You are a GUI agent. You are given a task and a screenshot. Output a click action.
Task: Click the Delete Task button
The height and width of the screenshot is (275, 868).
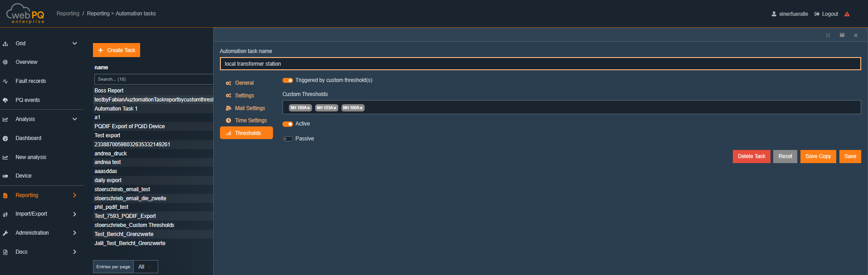[x=751, y=156]
